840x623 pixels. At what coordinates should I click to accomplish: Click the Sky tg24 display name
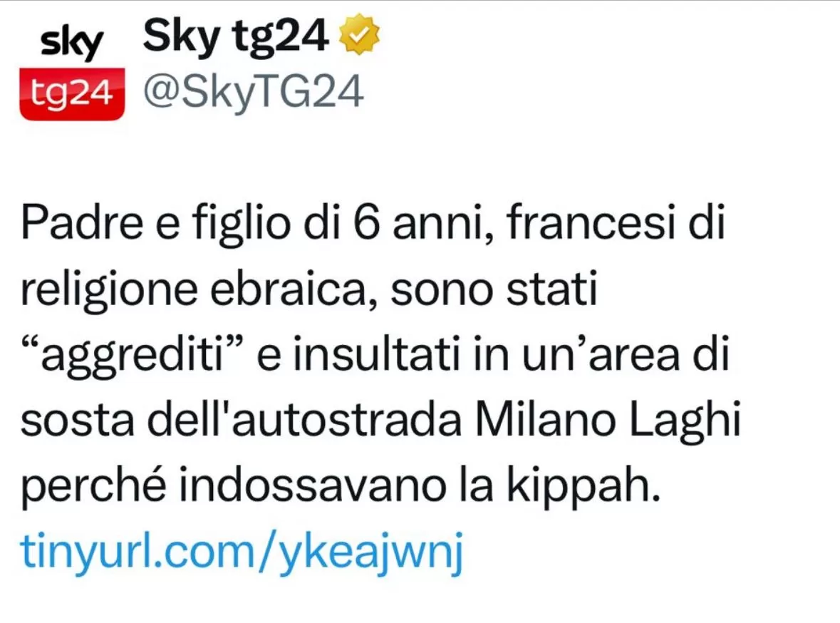click(x=235, y=36)
